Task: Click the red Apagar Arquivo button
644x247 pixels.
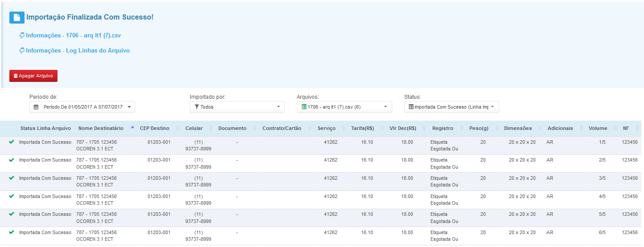Action: coord(33,76)
